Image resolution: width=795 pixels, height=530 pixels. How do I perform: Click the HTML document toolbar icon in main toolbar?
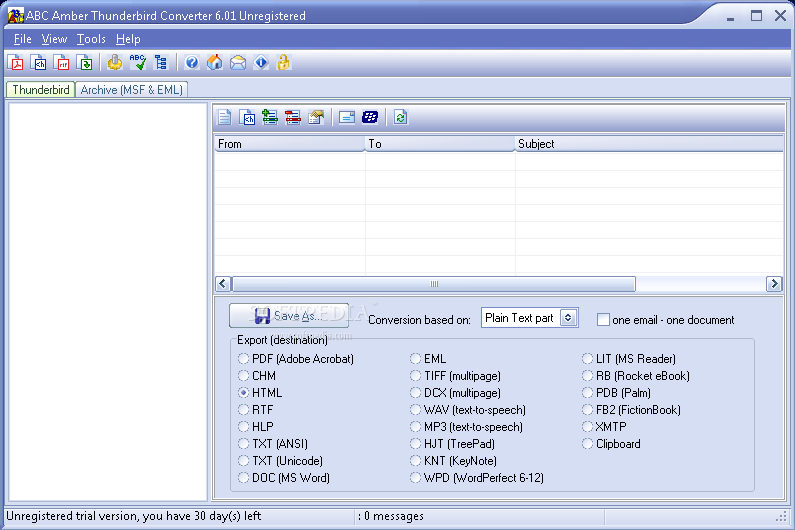(x=39, y=62)
